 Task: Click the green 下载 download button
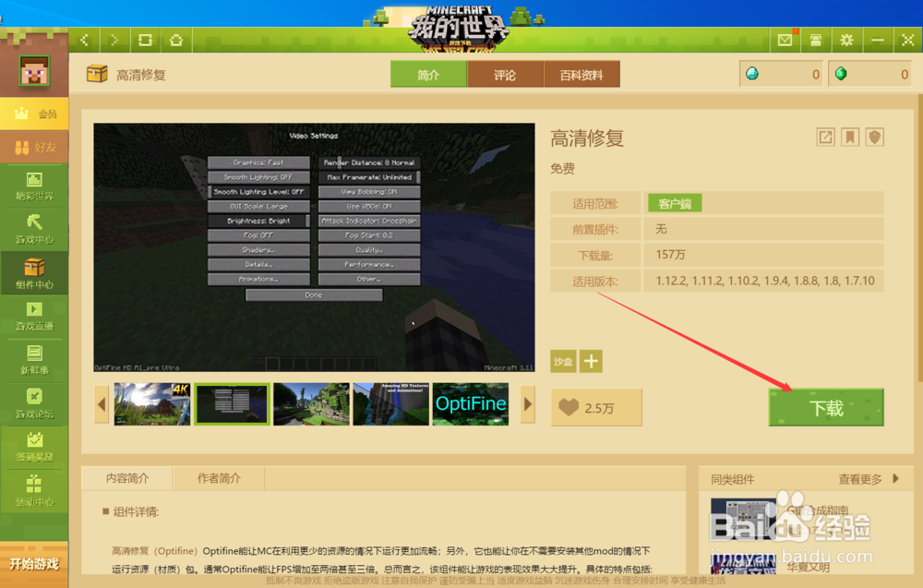point(826,407)
